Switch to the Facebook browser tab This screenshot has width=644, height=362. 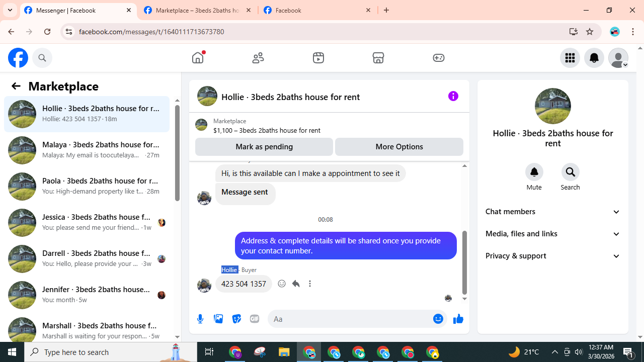[x=317, y=10]
